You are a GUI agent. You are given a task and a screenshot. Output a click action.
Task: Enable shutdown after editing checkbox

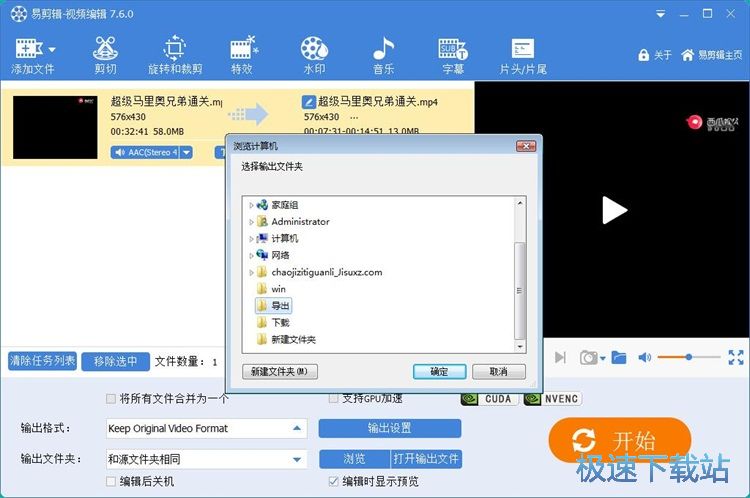pyautogui.click(x=111, y=481)
